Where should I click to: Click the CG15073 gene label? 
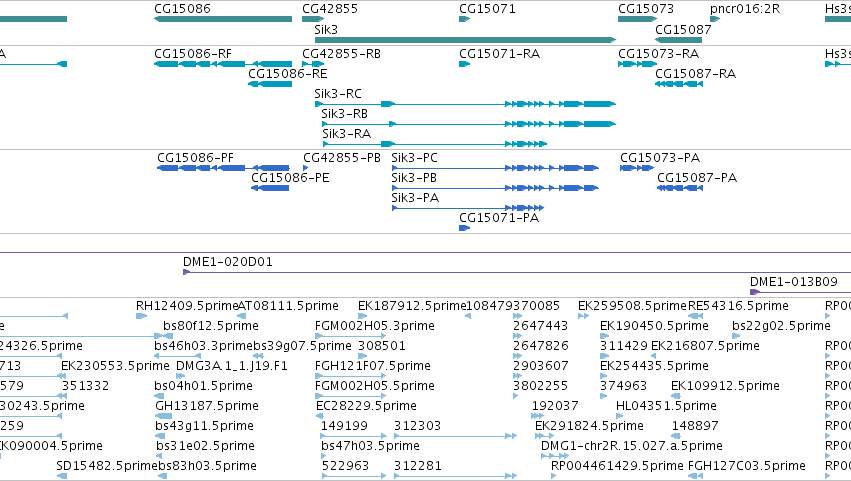click(646, 9)
